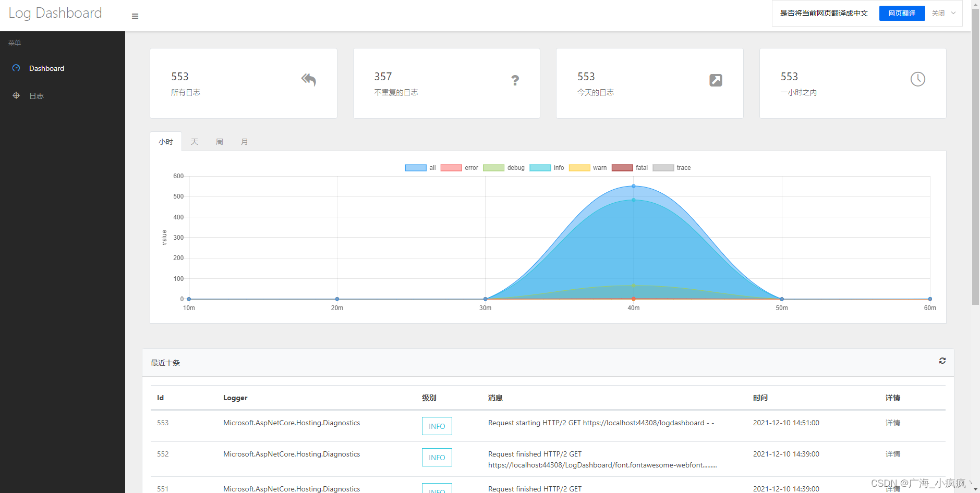Click the question mark icon on 不重复的日志 card

[515, 80]
